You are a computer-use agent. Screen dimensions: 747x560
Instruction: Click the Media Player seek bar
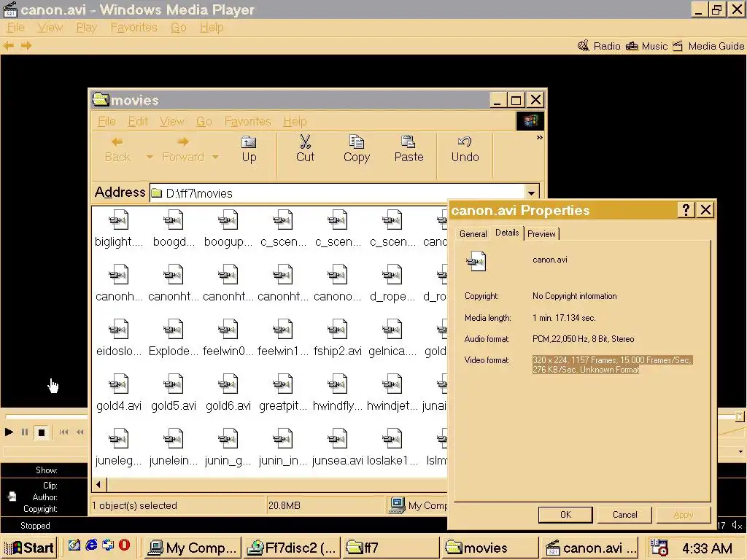click(46, 416)
